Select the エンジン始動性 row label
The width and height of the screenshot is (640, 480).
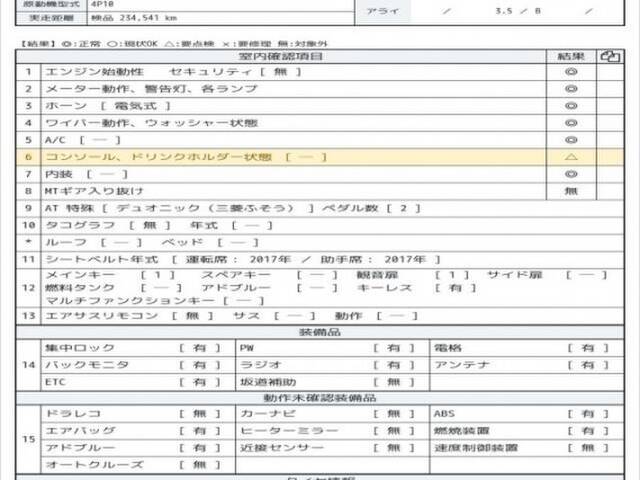tap(94, 72)
